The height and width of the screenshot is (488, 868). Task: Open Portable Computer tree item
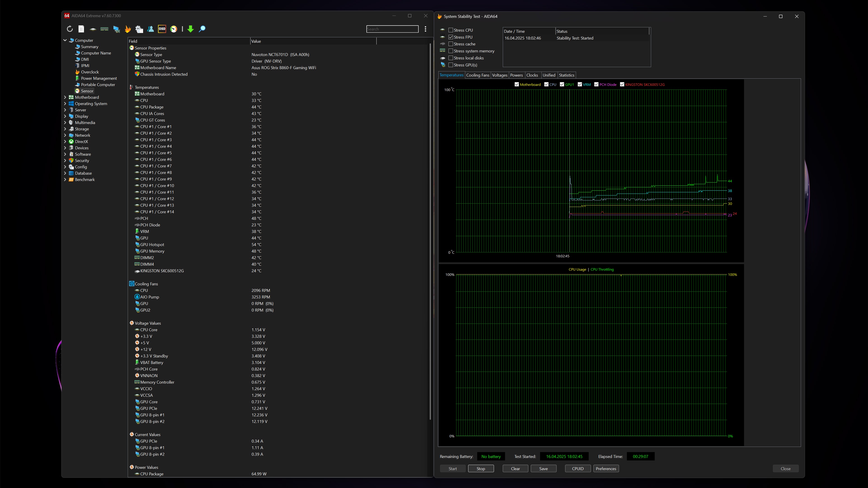tap(98, 85)
